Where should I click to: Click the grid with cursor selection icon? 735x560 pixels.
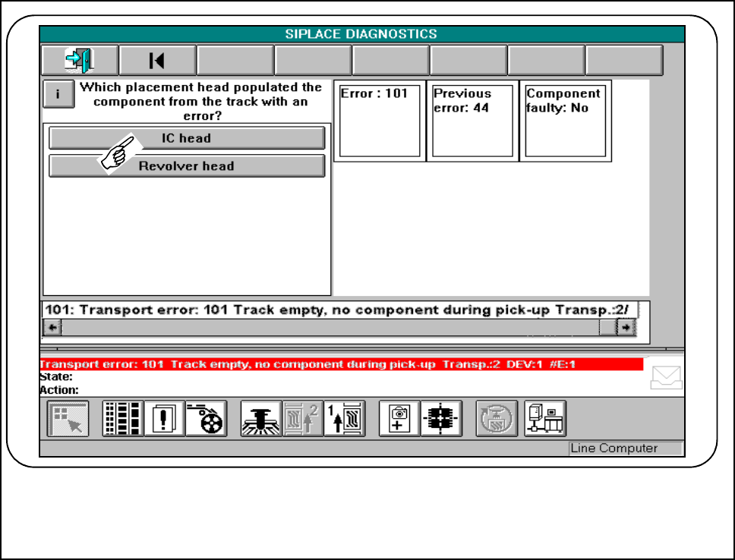tap(68, 419)
